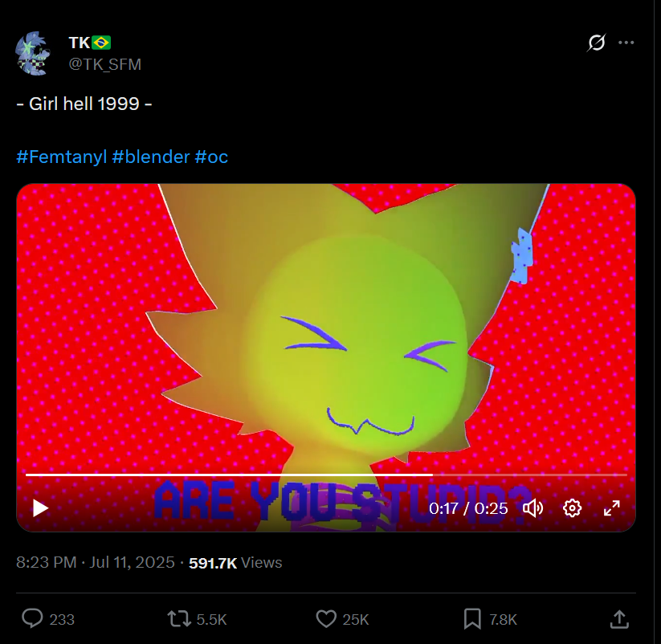This screenshot has width=661, height=644.
Task: Seek on the video progress bar
Action: 326,475
